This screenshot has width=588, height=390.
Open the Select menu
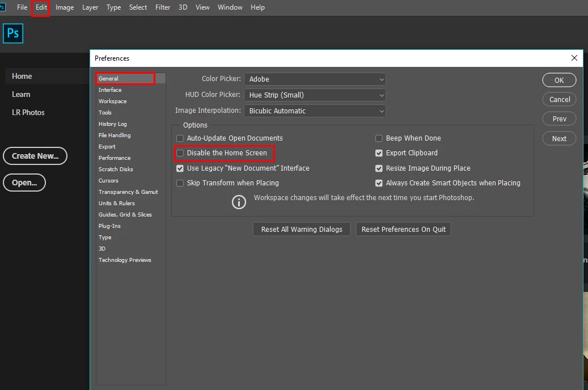coord(138,7)
